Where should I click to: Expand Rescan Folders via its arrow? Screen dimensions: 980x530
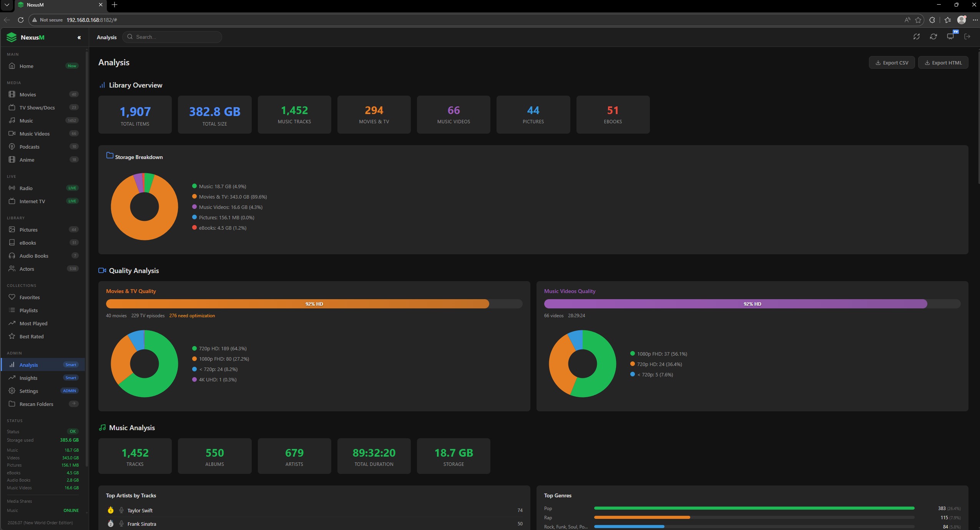point(73,404)
